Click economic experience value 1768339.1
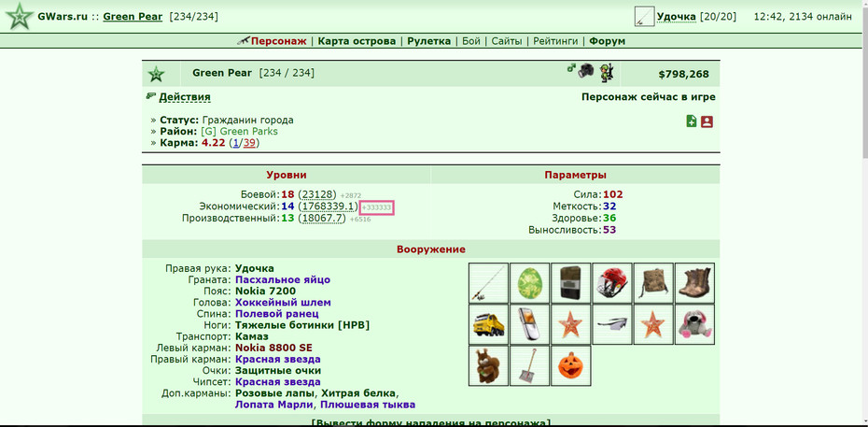The image size is (868, 427). pos(328,206)
